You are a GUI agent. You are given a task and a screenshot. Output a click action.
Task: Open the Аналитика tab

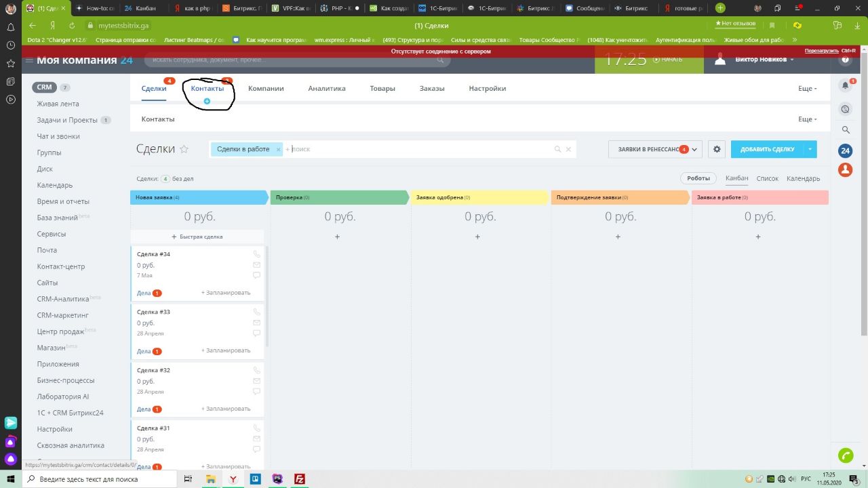[327, 89]
